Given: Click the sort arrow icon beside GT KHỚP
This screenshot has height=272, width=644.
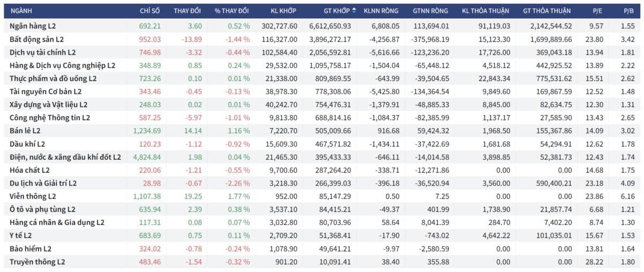Looking at the screenshot, I should [354, 11].
